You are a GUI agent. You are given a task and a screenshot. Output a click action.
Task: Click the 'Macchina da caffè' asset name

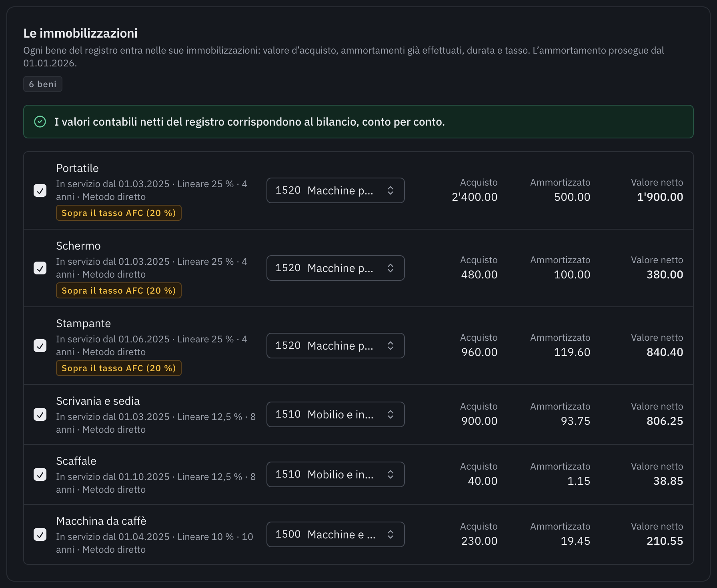point(101,521)
